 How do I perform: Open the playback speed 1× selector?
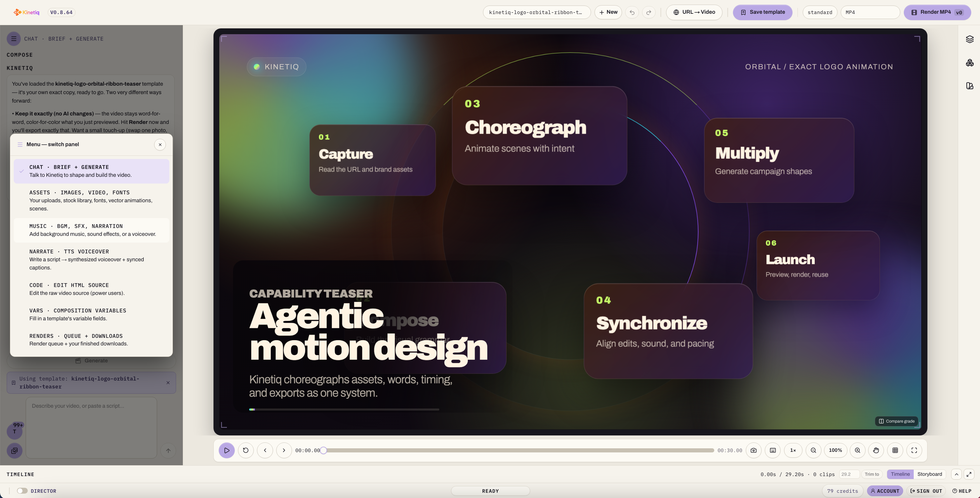point(793,450)
